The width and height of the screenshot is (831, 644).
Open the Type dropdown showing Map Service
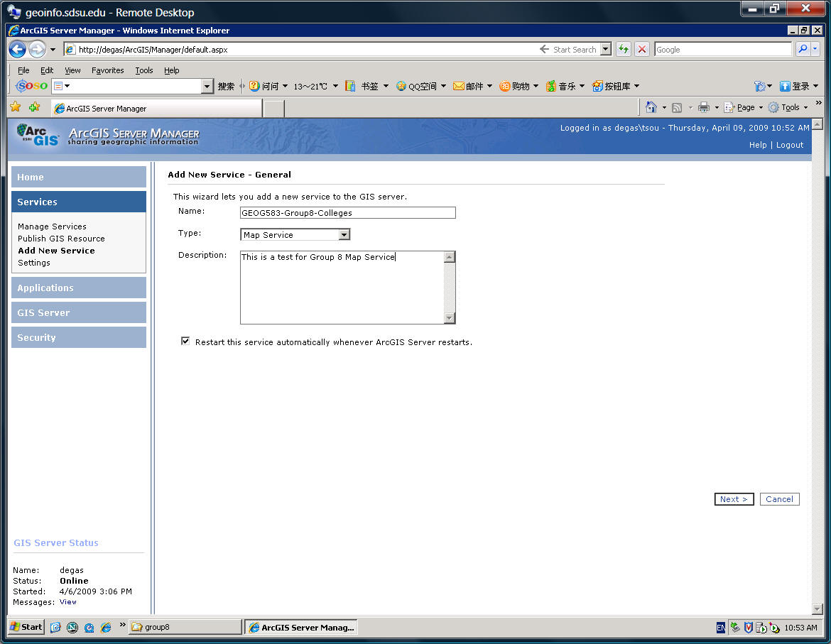pyautogui.click(x=344, y=234)
